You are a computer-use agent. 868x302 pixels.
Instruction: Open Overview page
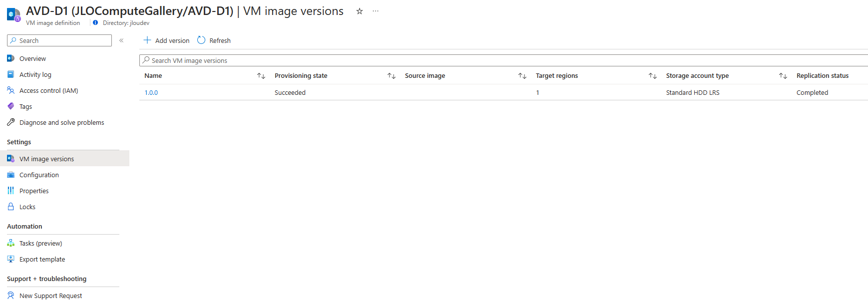[32, 58]
